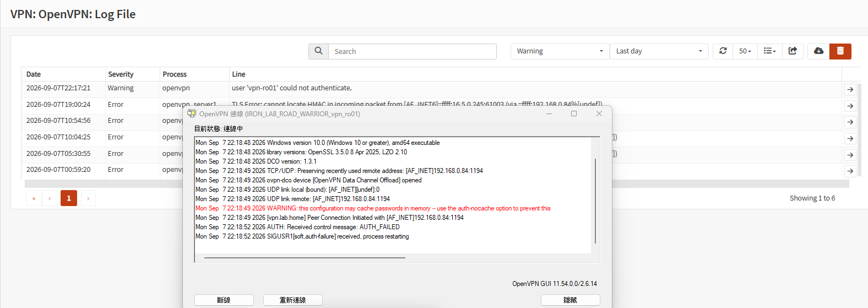This screenshot has height=308, width=868.
Task: Focus the log Search input field
Action: click(x=413, y=51)
